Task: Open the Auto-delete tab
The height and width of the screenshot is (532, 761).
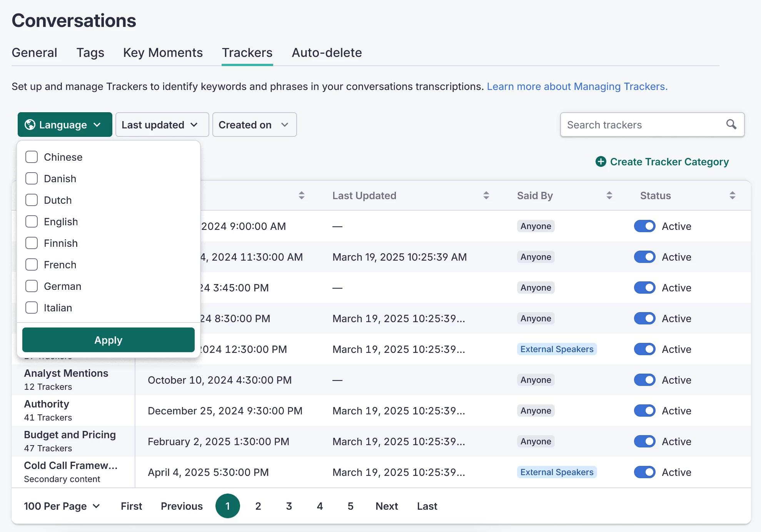Action: [327, 53]
